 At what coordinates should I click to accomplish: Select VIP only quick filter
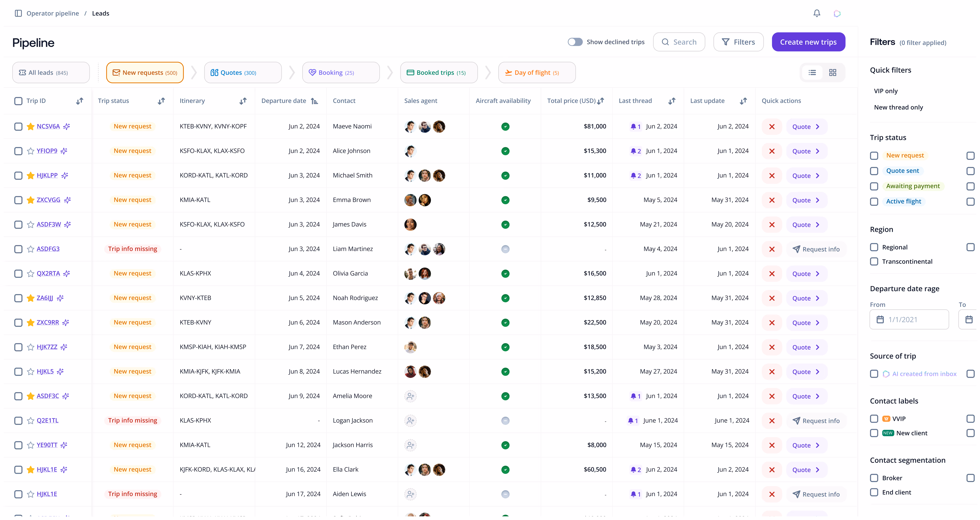click(886, 91)
